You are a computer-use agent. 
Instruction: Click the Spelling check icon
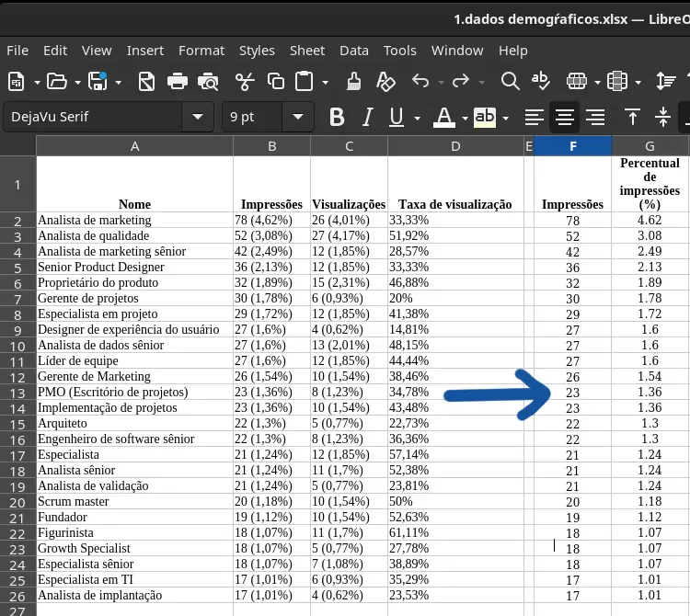click(x=540, y=81)
